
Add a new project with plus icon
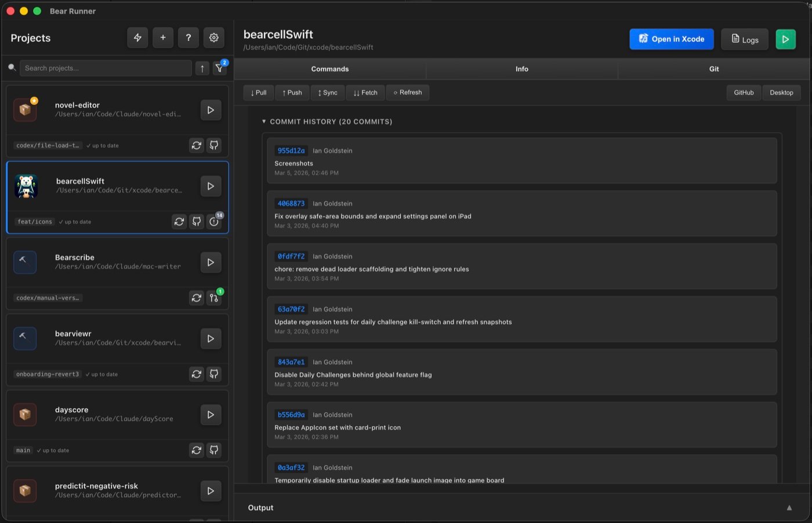tap(163, 38)
